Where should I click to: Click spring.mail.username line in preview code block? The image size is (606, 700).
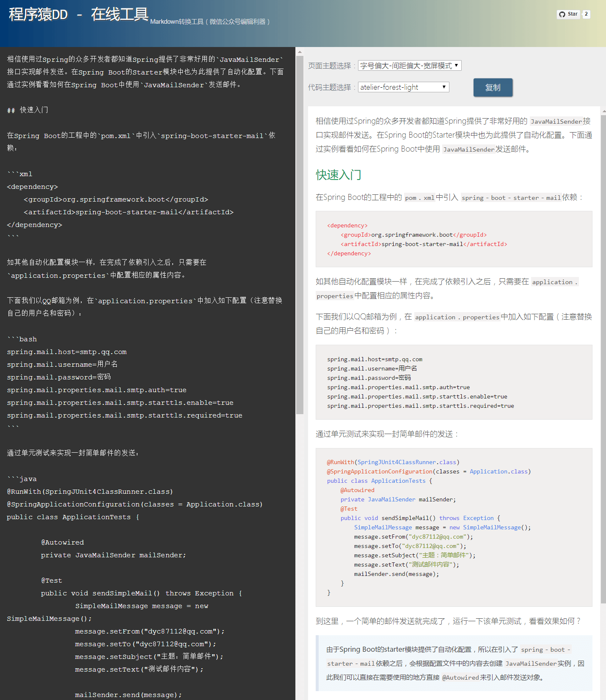tap(372, 368)
